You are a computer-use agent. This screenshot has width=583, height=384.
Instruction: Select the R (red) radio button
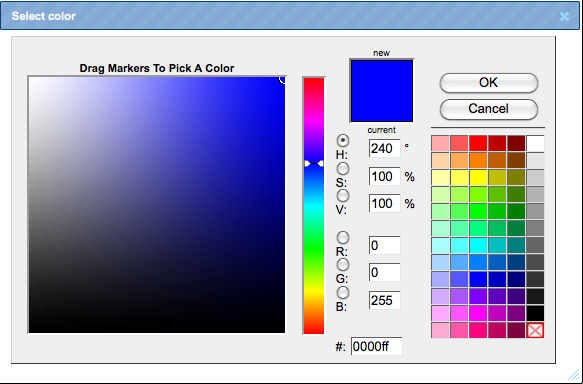click(x=343, y=237)
